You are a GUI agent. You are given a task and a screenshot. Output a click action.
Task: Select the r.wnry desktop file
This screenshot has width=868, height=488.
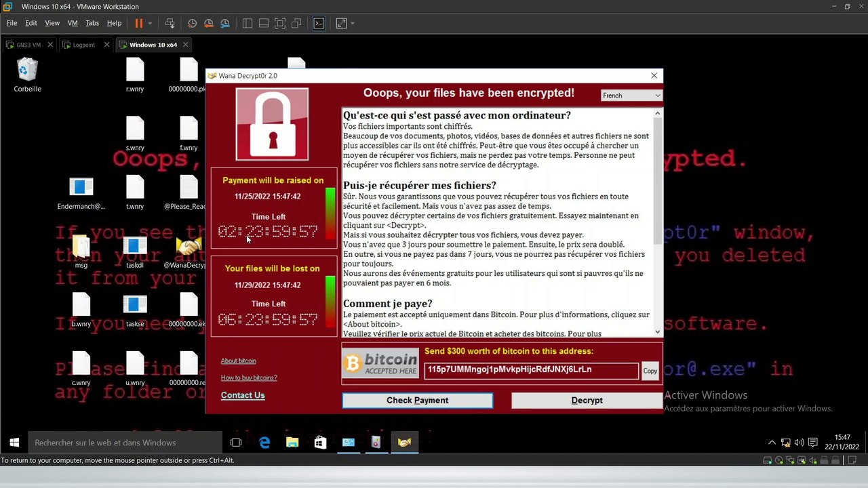pos(135,75)
